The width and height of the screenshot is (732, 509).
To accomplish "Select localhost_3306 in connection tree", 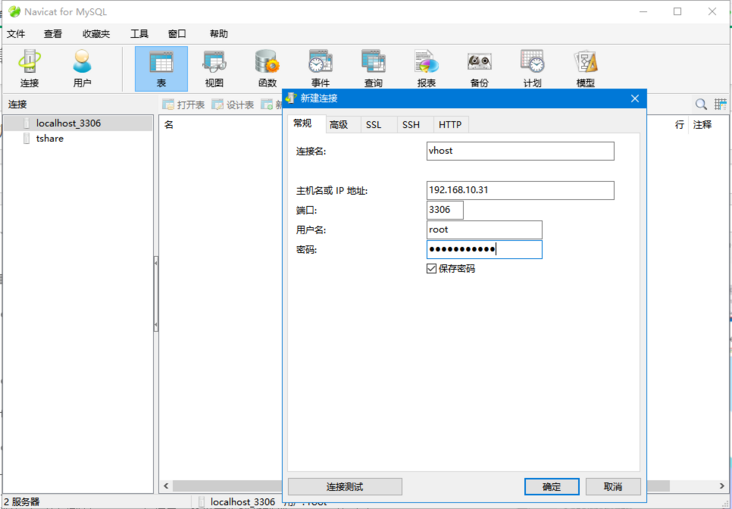I will pyautogui.click(x=77, y=123).
